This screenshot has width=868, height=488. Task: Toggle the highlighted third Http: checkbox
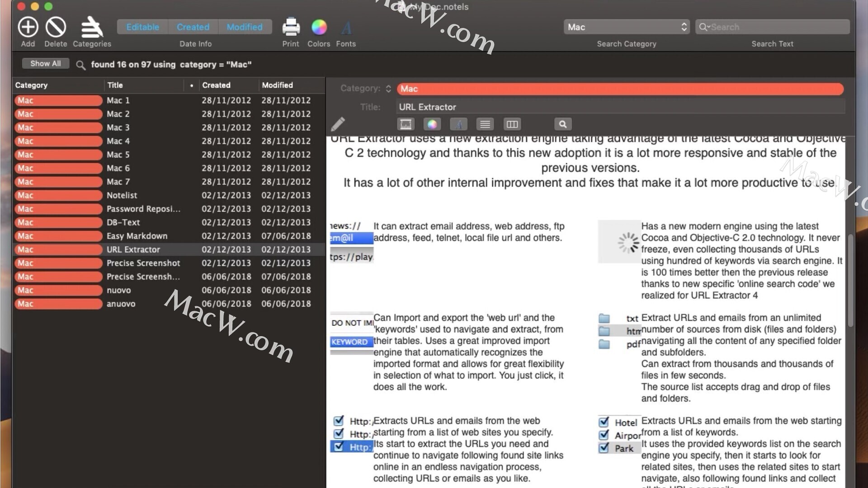click(339, 447)
